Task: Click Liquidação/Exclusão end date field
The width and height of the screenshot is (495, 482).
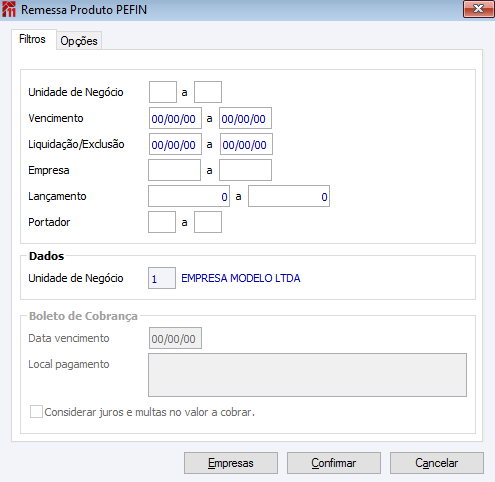Action: 246,144
